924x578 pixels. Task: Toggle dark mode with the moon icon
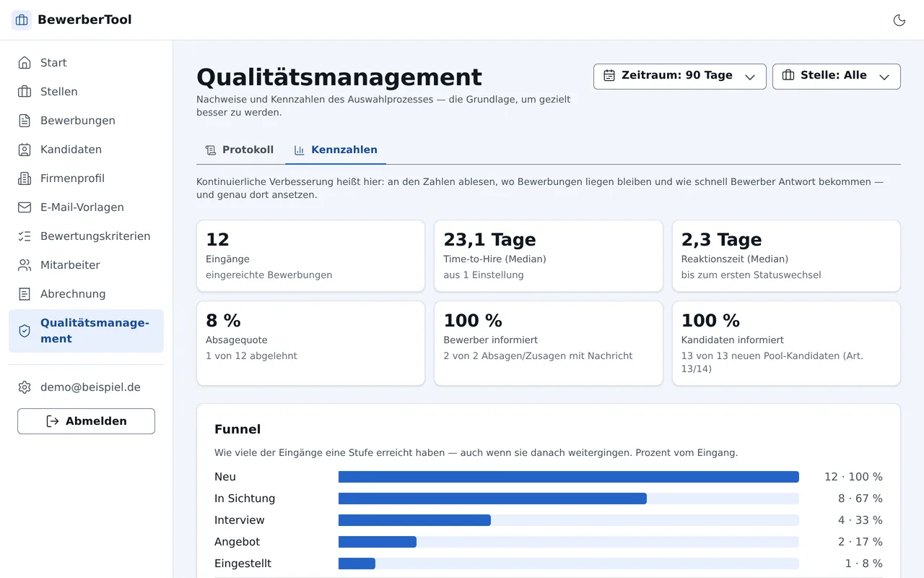(899, 20)
